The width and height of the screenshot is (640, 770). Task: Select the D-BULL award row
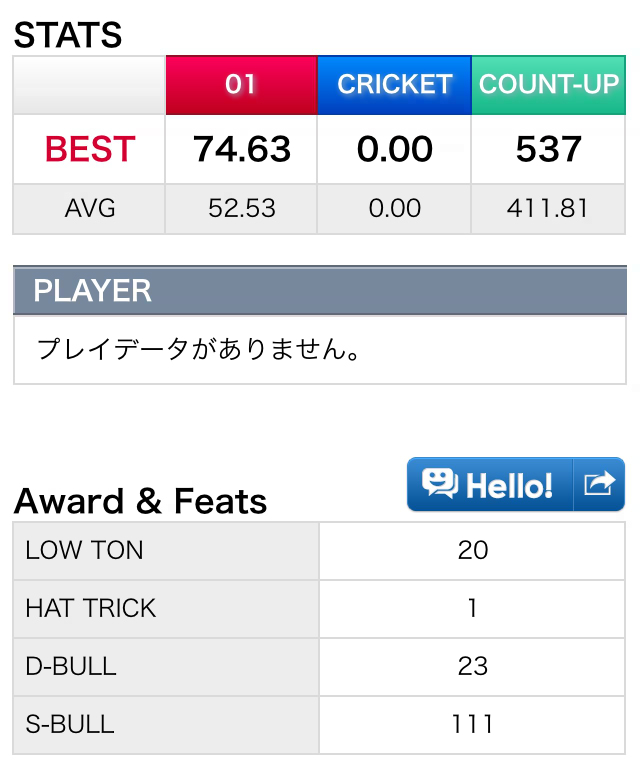pos(319,666)
